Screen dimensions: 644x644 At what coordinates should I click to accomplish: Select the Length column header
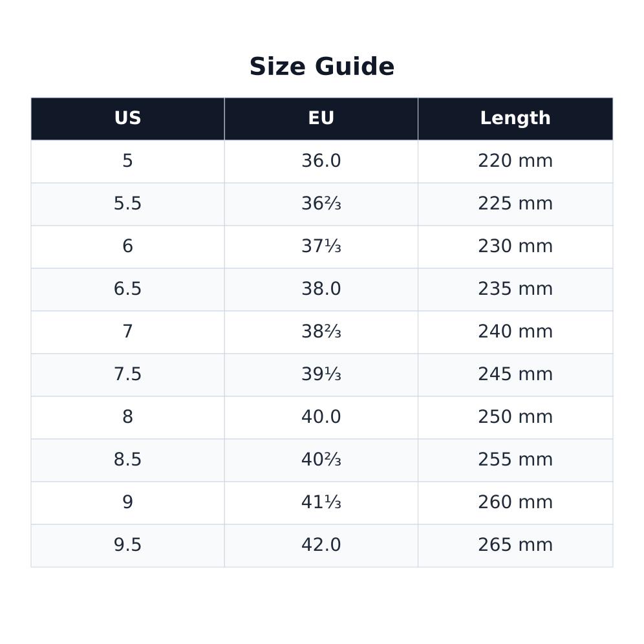(x=515, y=119)
